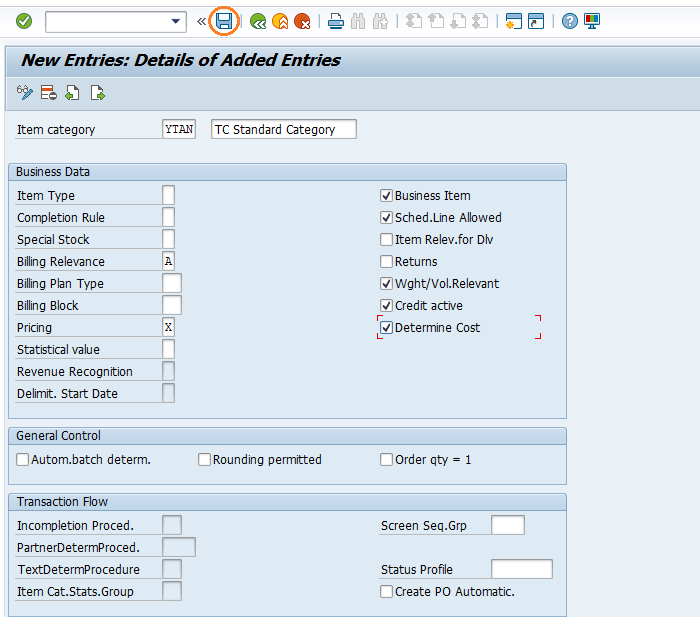Click the green Back arrow icon
Image resolution: width=700 pixels, height=617 pixels.
click(x=258, y=21)
